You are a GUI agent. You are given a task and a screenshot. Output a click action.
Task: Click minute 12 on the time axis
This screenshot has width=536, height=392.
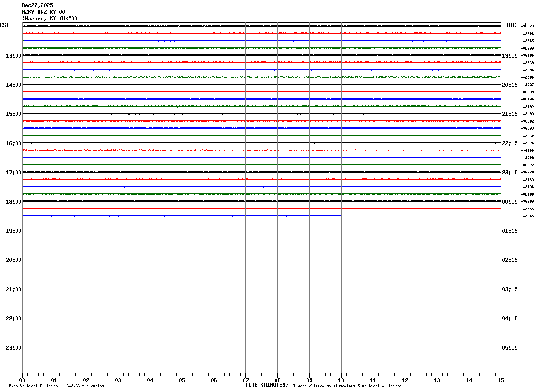pyautogui.click(x=405, y=380)
